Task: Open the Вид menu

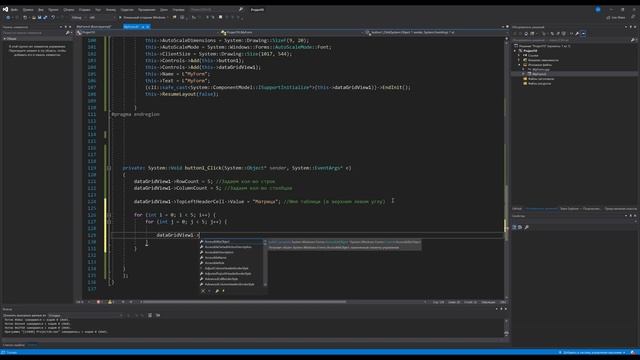Action: pos(40,9)
